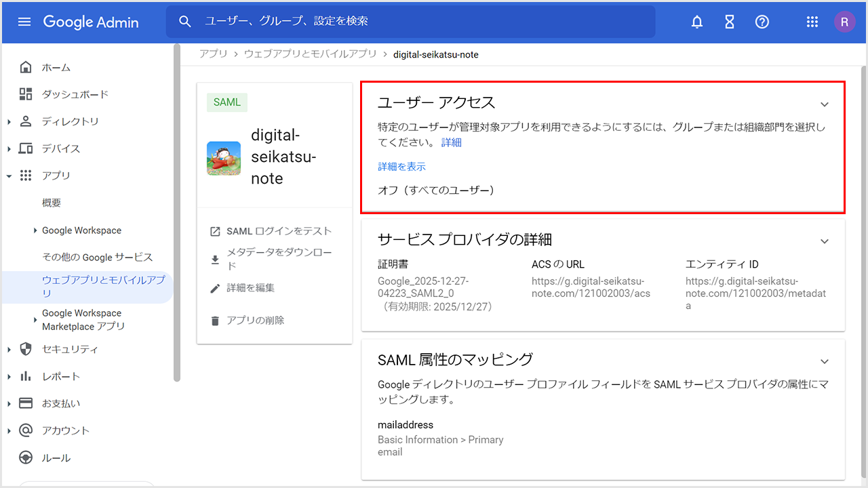The height and width of the screenshot is (488, 868).
Task: Click 詳細を編集 with pencil icon
Action: point(250,288)
